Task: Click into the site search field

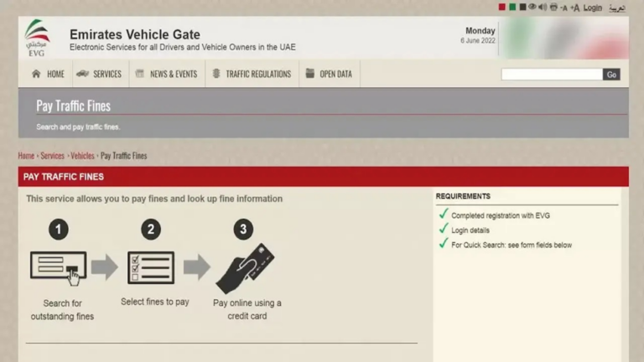Action: click(x=551, y=75)
